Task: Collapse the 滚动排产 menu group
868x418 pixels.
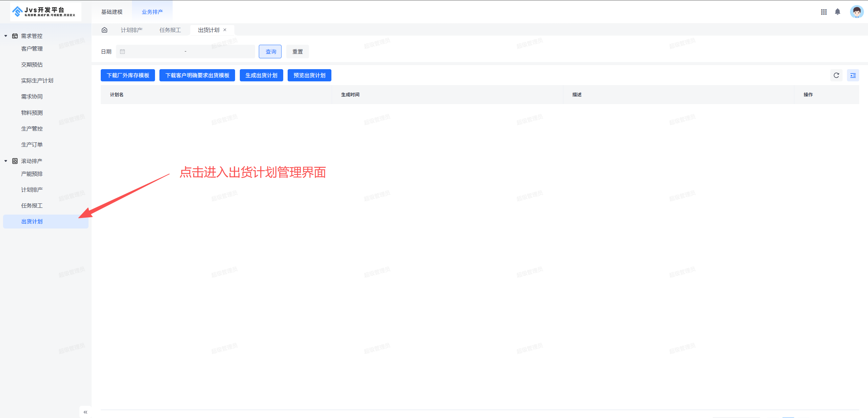Action: pos(6,161)
